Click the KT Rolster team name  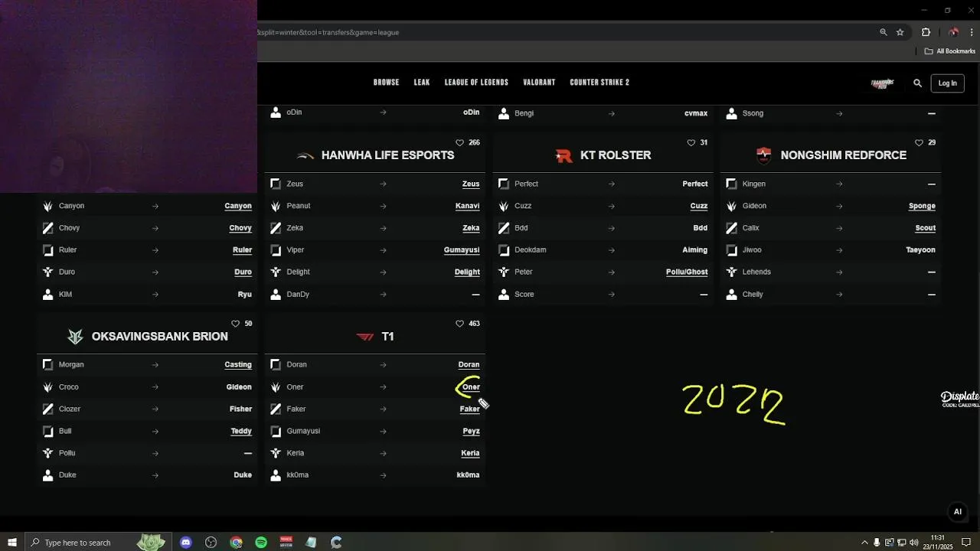[x=616, y=155]
